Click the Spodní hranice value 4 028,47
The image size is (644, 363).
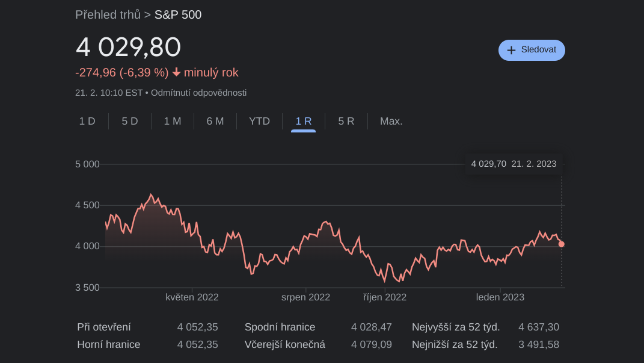click(x=371, y=327)
